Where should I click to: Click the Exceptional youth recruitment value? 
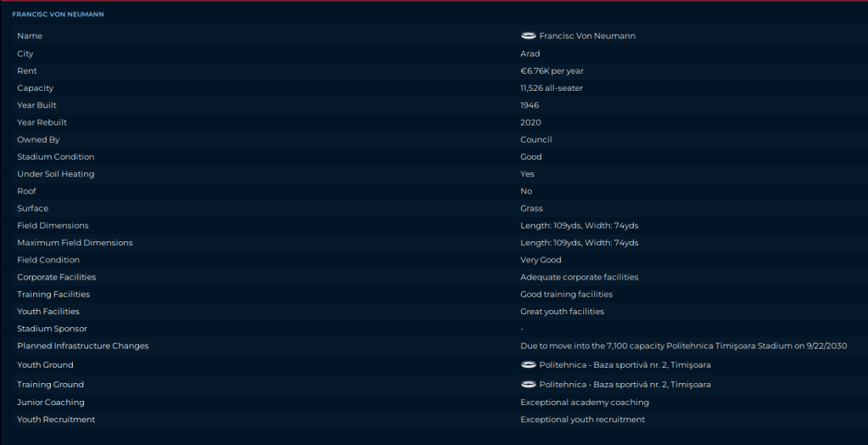point(582,420)
